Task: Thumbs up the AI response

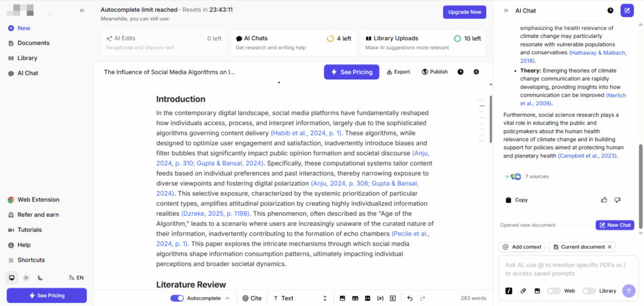Action: pyautogui.click(x=604, y=200)
